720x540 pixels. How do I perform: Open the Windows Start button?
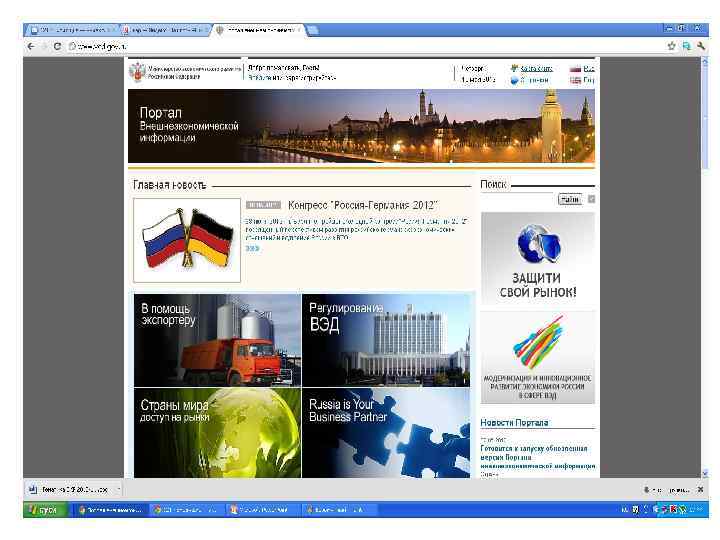pos(45,510)
